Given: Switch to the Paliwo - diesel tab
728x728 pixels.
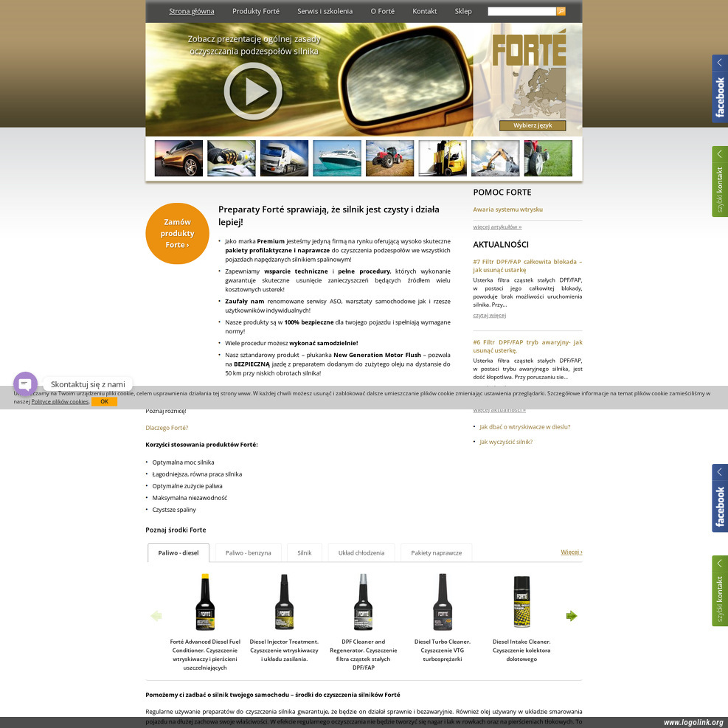Looking at the screenshot, I should tap(178, 552).
